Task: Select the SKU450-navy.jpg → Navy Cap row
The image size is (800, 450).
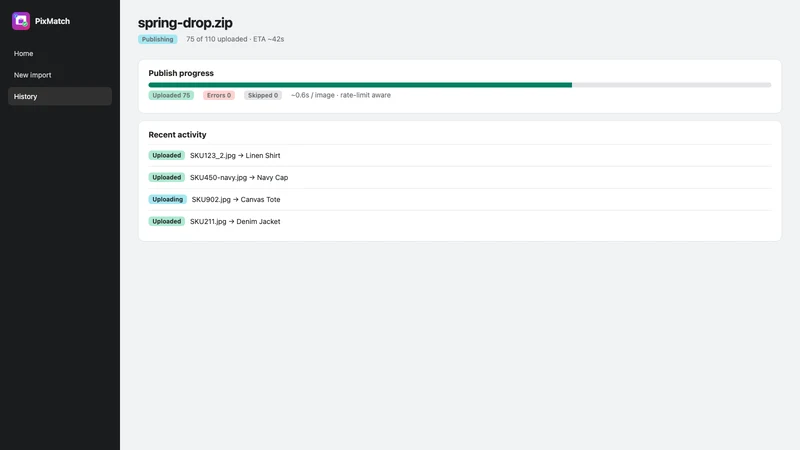Action: click(460, 178)
